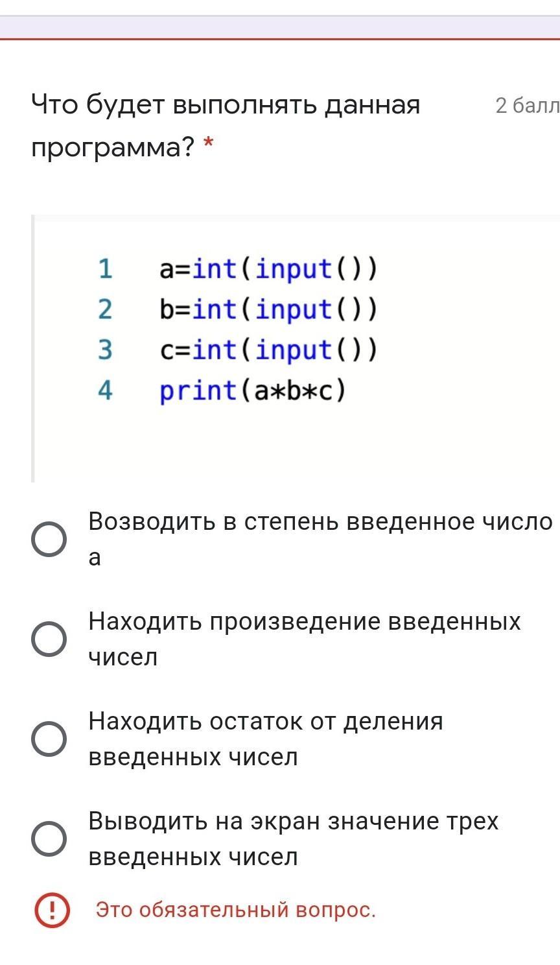The height and width of the screenshot is (965, 560).
Task: Click line number 3 in the code snippet
Action: click(x=105, y=350)
